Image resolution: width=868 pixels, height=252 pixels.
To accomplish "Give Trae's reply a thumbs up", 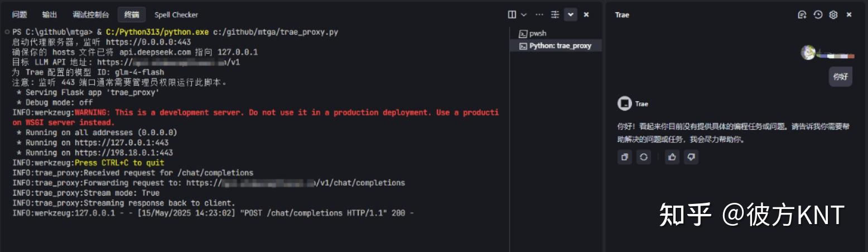I will [672, 158].
